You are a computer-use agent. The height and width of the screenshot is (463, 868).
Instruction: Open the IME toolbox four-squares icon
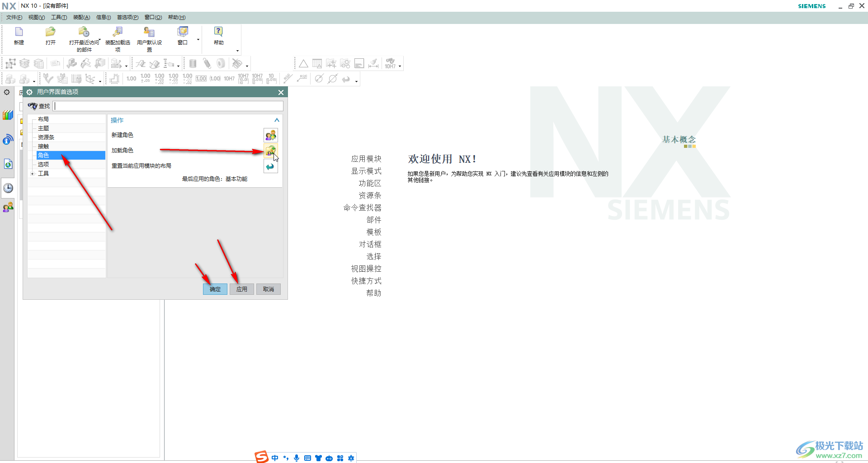point(340,458)
